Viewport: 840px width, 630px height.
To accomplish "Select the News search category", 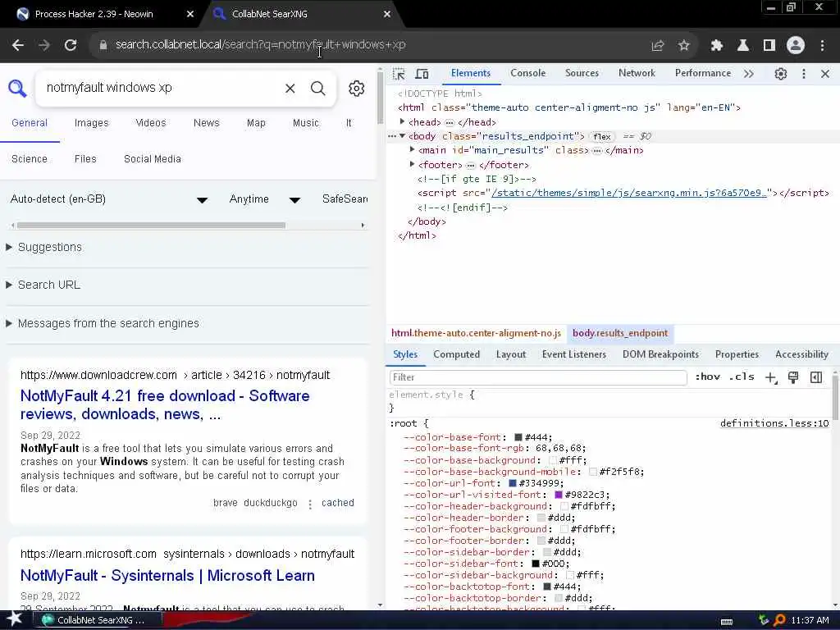I will (206, 123).
